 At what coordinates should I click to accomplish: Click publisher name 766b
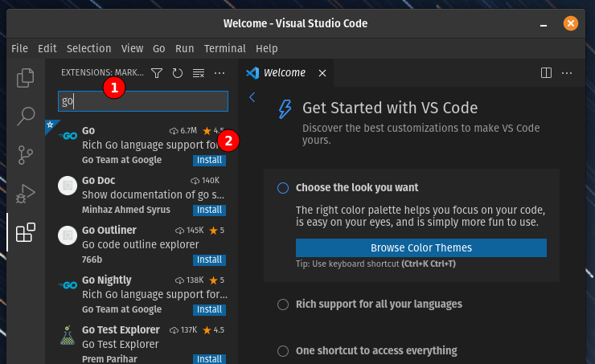[x=92, y=260]
